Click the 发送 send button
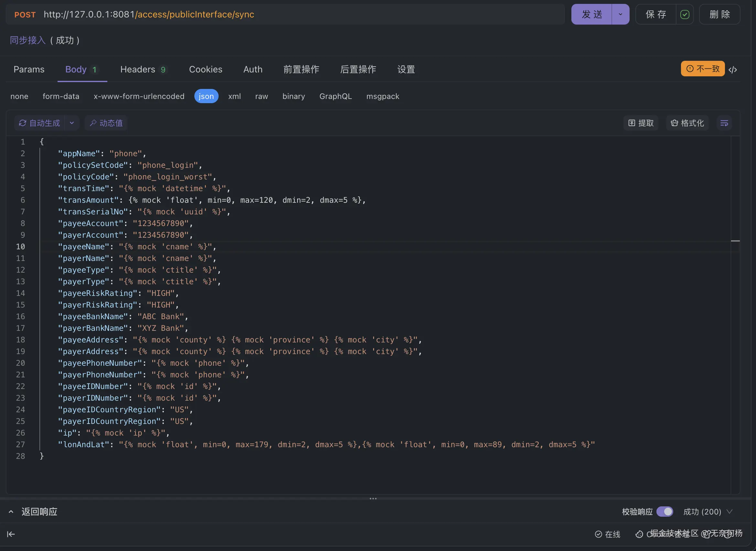Screen dimensions: 756x551 point(592,14)
